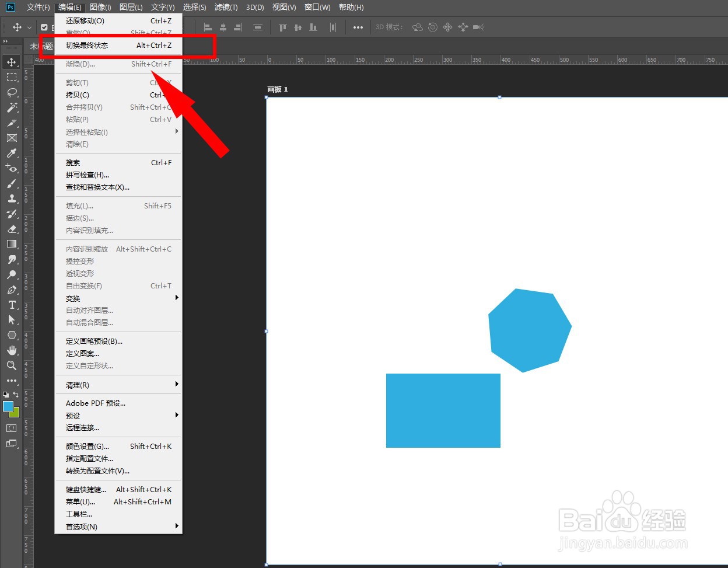Choose 定义画笔预设(B)... menu entry
This screenshot has width=728, height=568.
tap(118, 342)
